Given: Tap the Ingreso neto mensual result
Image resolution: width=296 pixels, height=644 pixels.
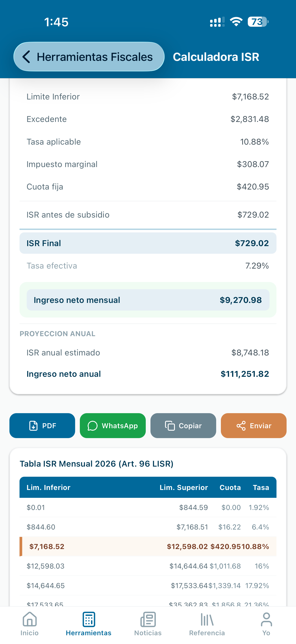Looking at the screenshot, I should coord(148,300).
